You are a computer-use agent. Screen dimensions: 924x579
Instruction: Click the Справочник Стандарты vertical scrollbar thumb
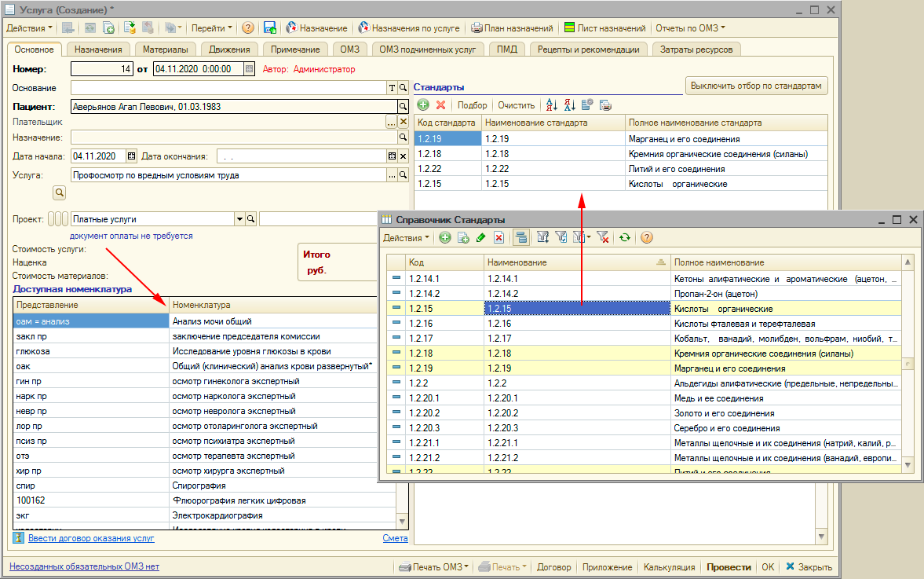pyautogui.click(x=908, y=365)
